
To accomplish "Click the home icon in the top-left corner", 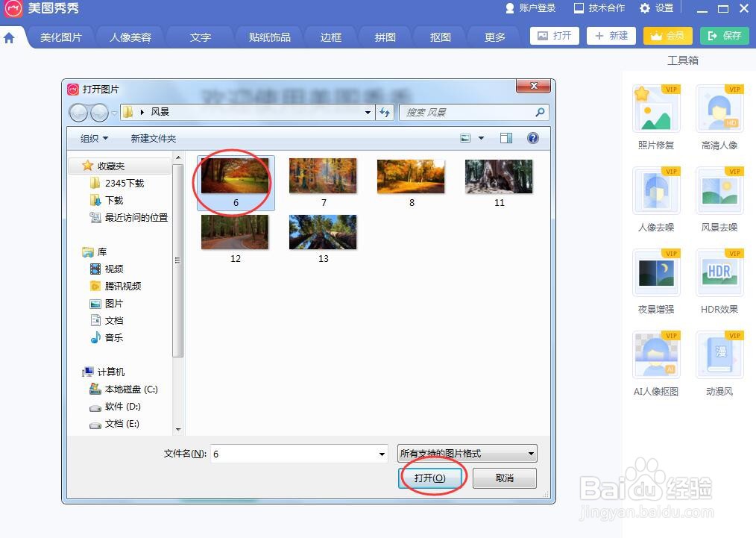I will (x=10, y=36).
